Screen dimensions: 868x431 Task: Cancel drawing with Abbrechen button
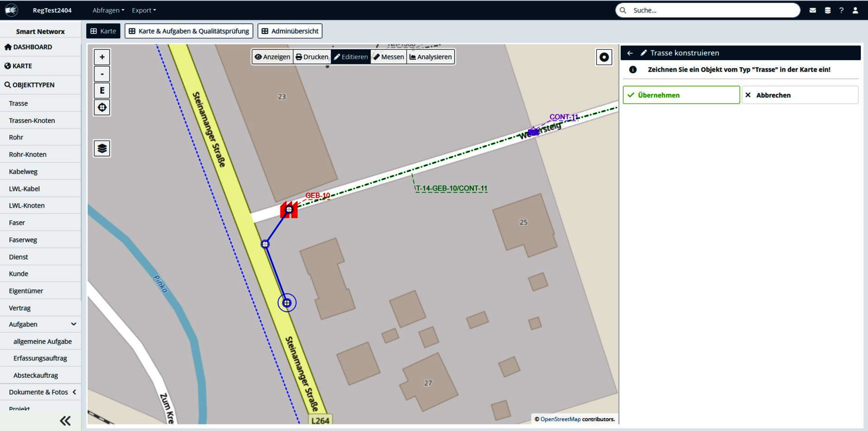coord(800,95)
